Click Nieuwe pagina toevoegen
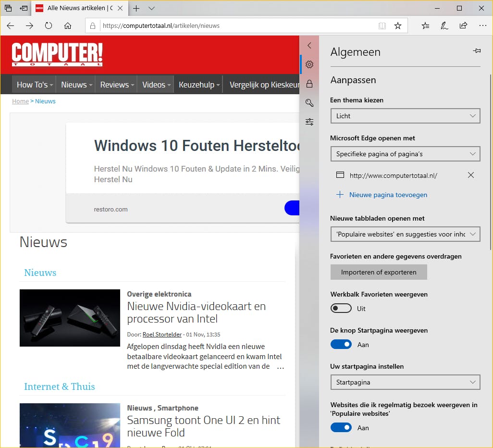Screen dimensions: 493x448 click(382, 195)
